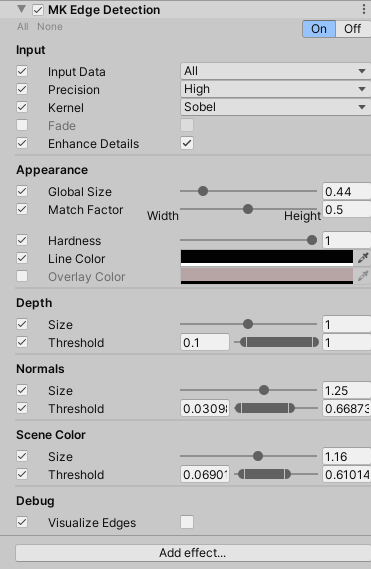Image resolution: width=371 pixels, height=569 pixels.
Task: Toggle the MK Edge Detection enable checkbox
Action: click(x=38, y=10)
